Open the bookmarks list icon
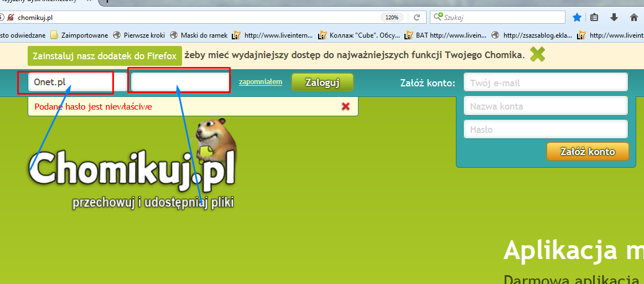 coord(594,17)
